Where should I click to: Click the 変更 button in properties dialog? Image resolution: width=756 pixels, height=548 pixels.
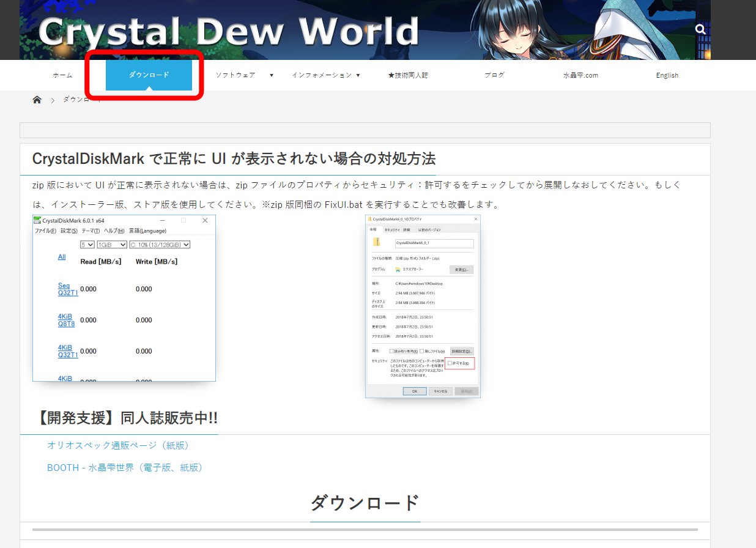pos(462,269)
